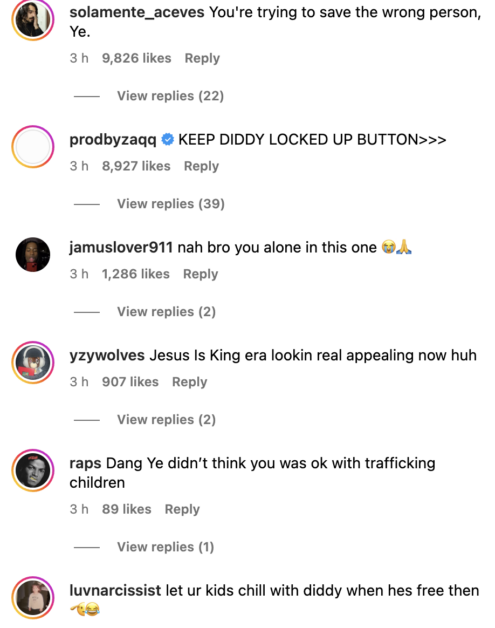Open yzywolves profile avatar
The height and width of the screenshot is (628, 495).
coord(33,362)
